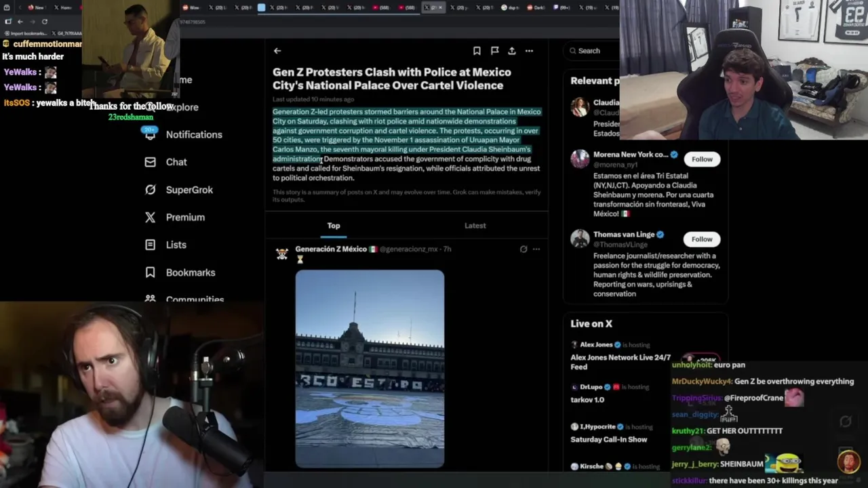Close the active browser tab

tap(440, 7)
